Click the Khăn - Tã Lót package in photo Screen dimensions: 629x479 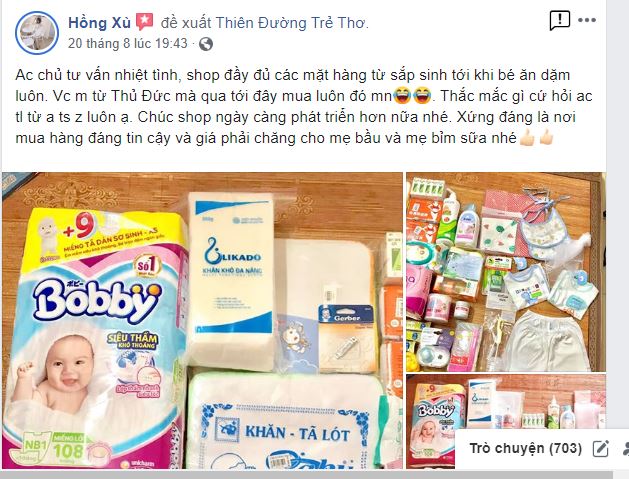click(288, 421)
